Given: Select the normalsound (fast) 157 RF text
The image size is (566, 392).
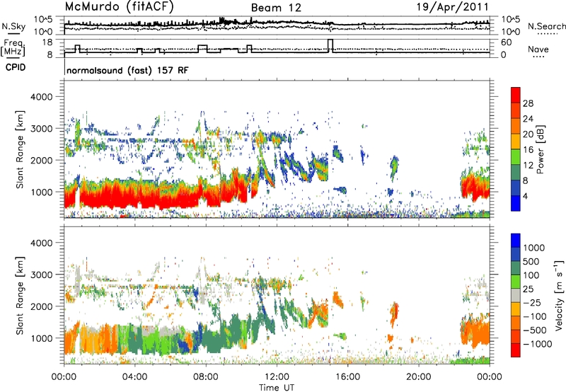Looking at the screenshot, I should point(127,70).
